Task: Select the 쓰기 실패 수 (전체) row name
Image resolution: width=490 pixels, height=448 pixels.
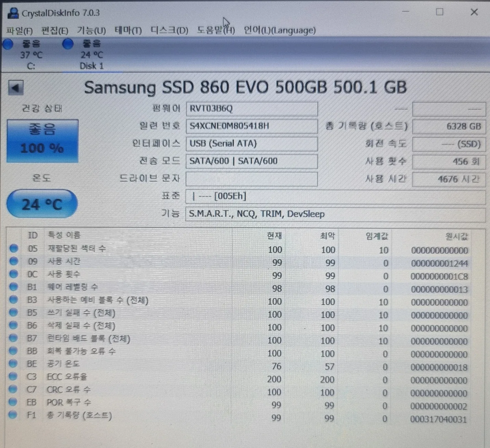Action: (81, 313)
